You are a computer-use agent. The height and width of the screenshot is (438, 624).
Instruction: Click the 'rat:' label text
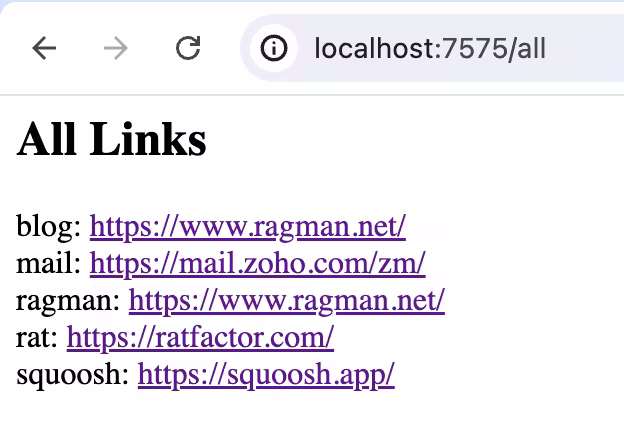pyautogui.click(x=37, y=338)
